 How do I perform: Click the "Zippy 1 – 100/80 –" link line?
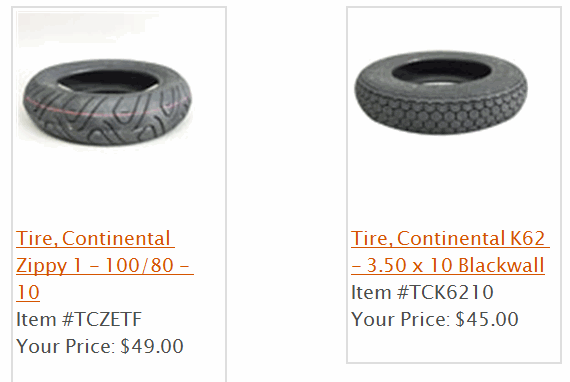[x=105, y=265]
